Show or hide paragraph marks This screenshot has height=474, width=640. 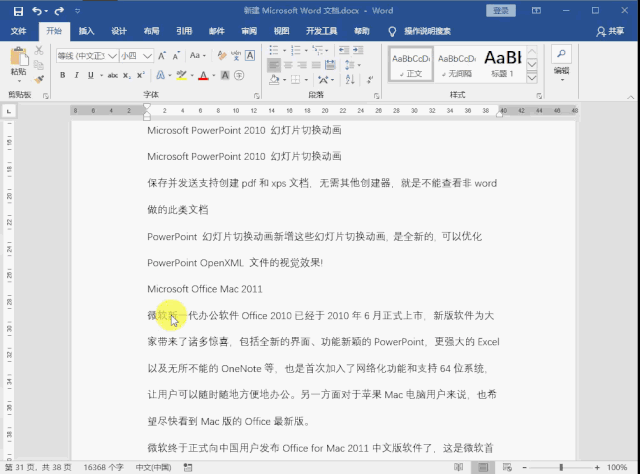coord(370,80)
